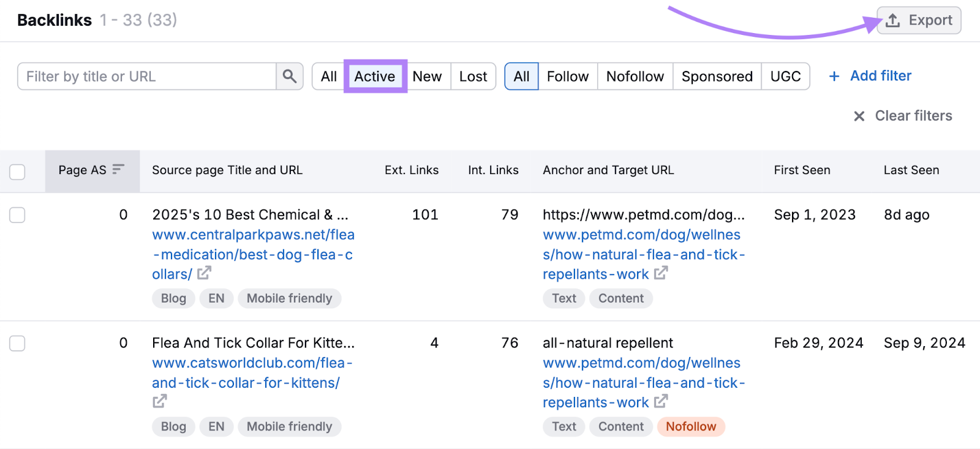This screenshot has height=449, width=980.
Task: Open external link icon after centralparkpaws URL
Action: pos(204,273)
